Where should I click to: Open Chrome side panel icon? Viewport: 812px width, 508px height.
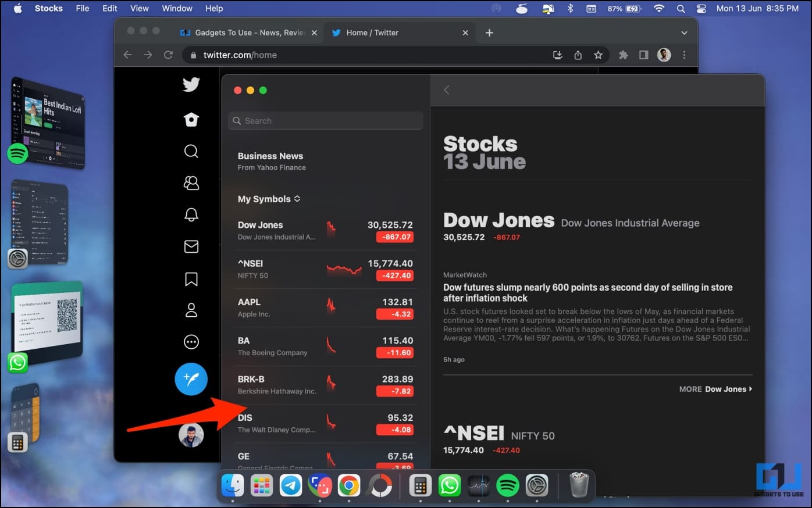[x=643, y=55]
